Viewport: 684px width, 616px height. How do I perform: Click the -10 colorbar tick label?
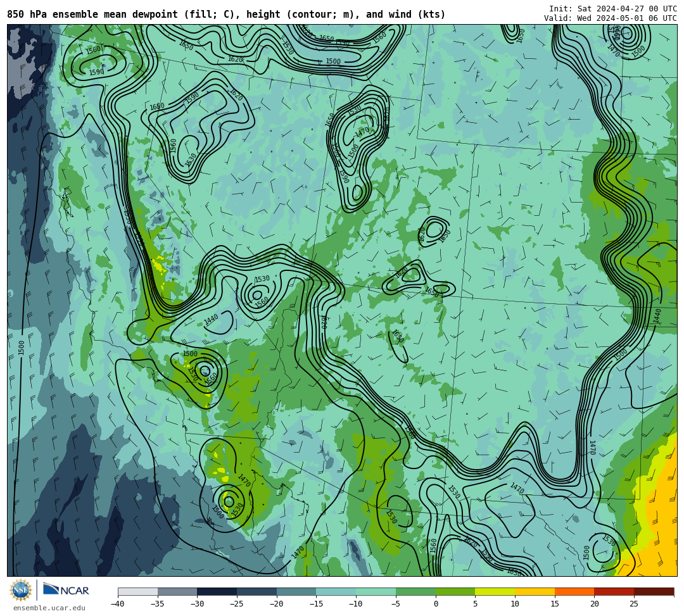click(x=356, y=604)
